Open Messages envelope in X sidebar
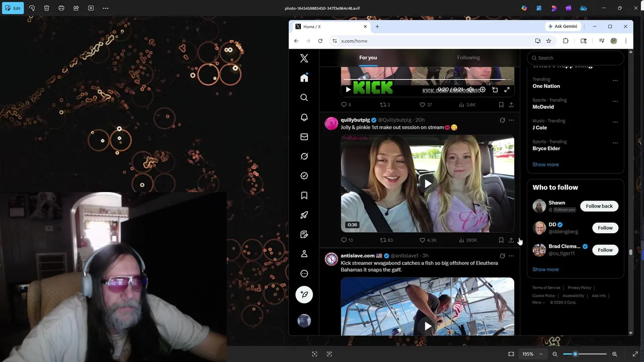The width and height of the screenshot is (644, 362). tap(304, 137)
